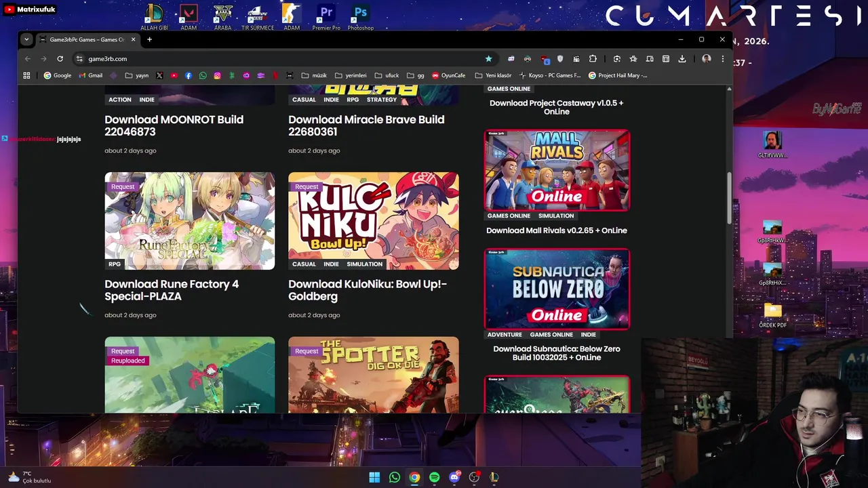Click the SIMULATION tag under KuloNiku
The width and height of the screenshot is (868, 488).
(365, 264)
